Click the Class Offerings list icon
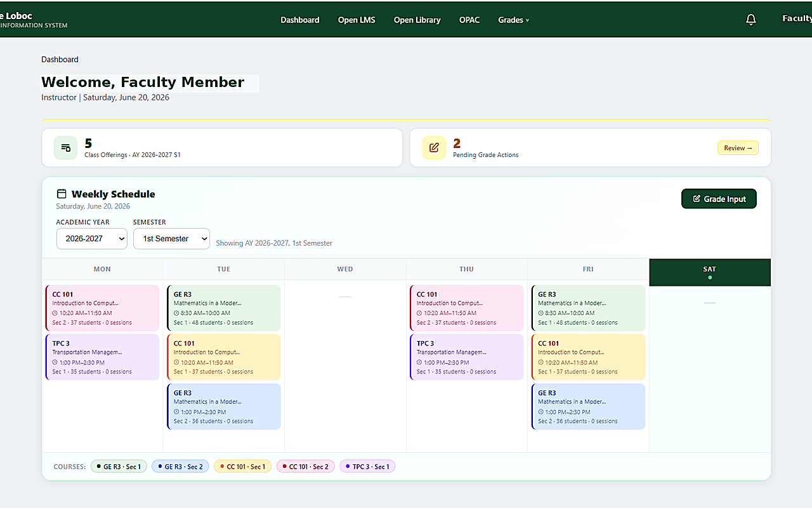Viewport: 812px width, 508px height. point(66,148)
